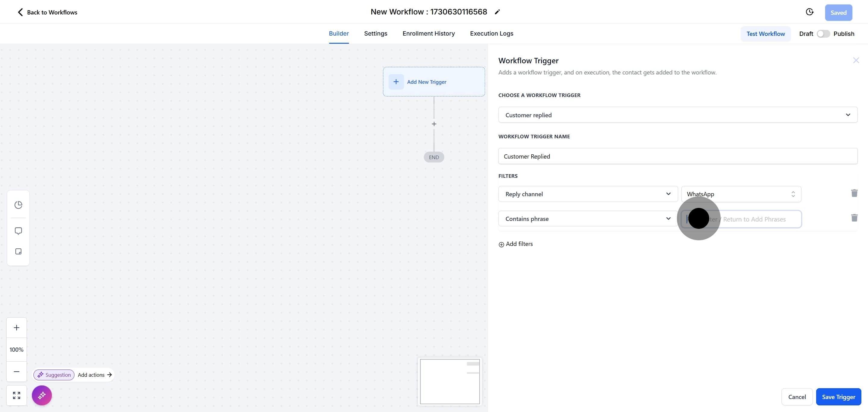Delete the Reply channel filter

pos(854,193)
